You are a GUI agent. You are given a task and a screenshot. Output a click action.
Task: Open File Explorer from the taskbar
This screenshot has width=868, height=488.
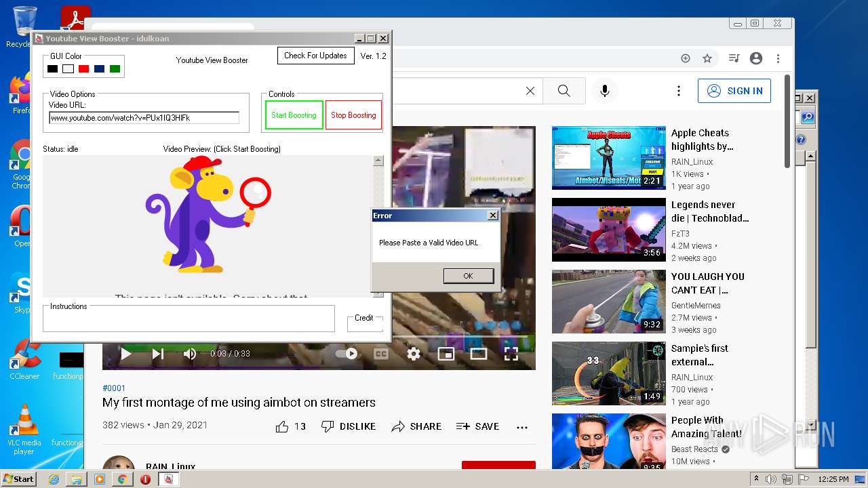(x=77, y=479)
